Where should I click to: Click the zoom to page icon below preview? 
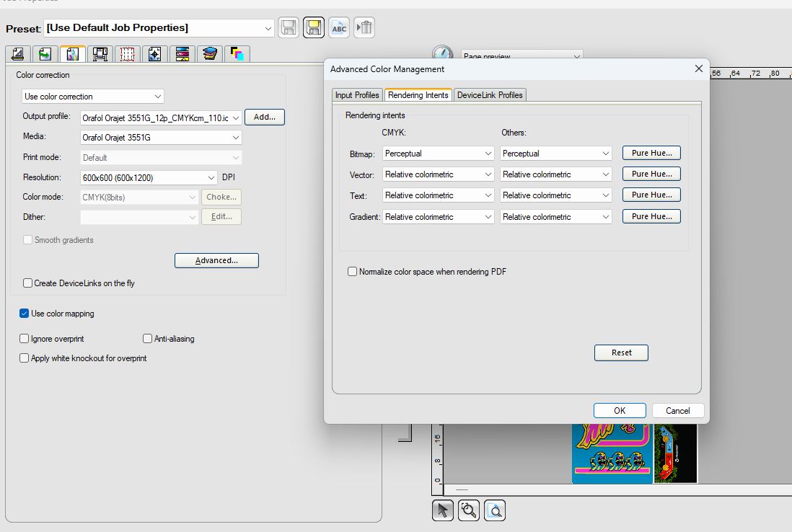pos(495,510)
